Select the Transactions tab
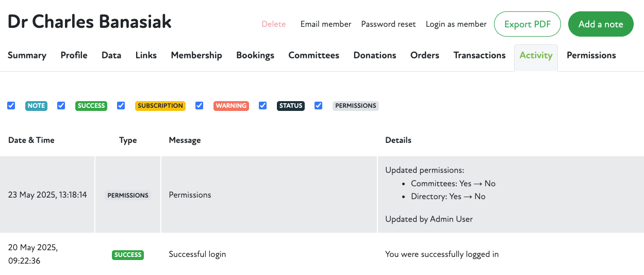 [480, 55]
